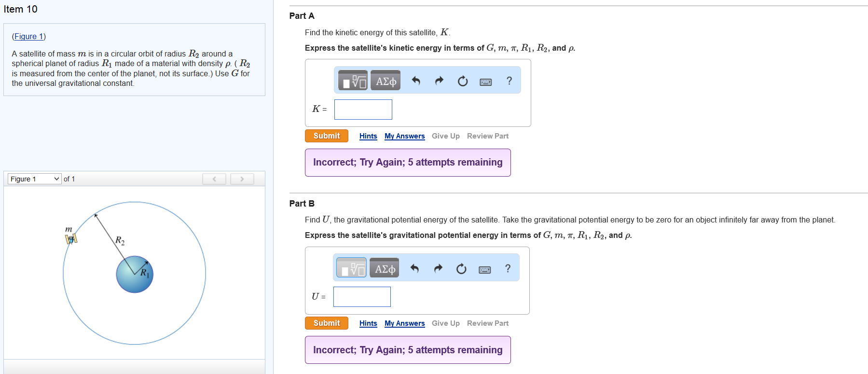
Task: Click the Part B undo arrow
Action: (414, 268)
